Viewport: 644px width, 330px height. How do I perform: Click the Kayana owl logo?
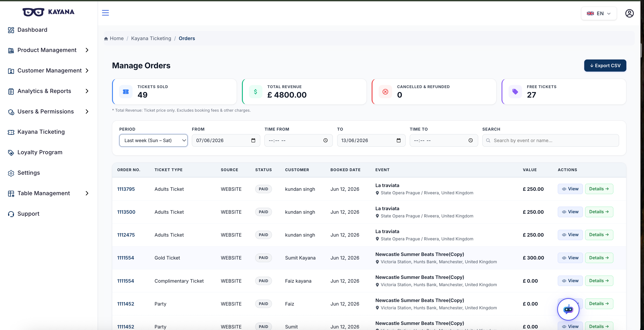pyautogui.click(x=33, y=12)
